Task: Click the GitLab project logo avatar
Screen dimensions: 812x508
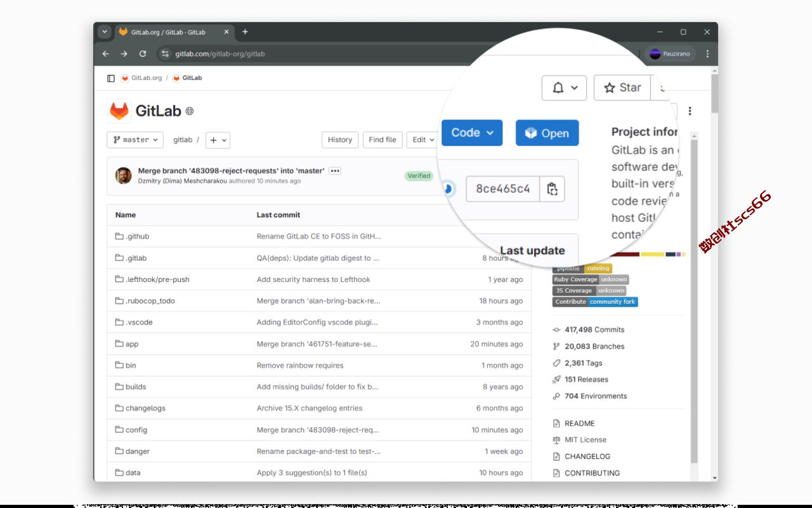Action: pos(119,111)
